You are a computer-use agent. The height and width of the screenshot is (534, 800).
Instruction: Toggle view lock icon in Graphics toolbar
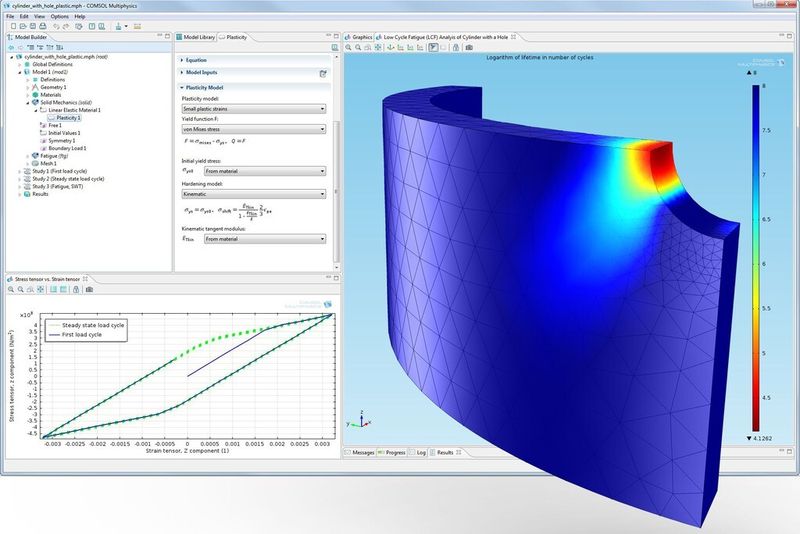[456, 47]
